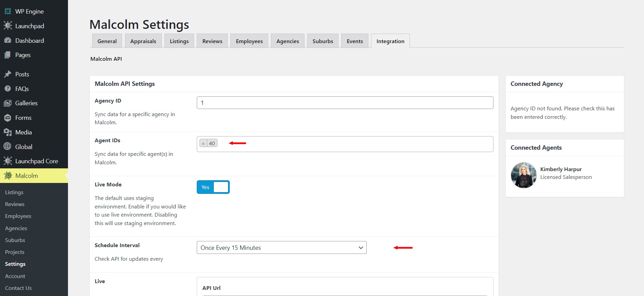Open the Contact Us submenu link
Image resolution: width=644 pixels, height=296 pixels.
click(x=18, y=288)
